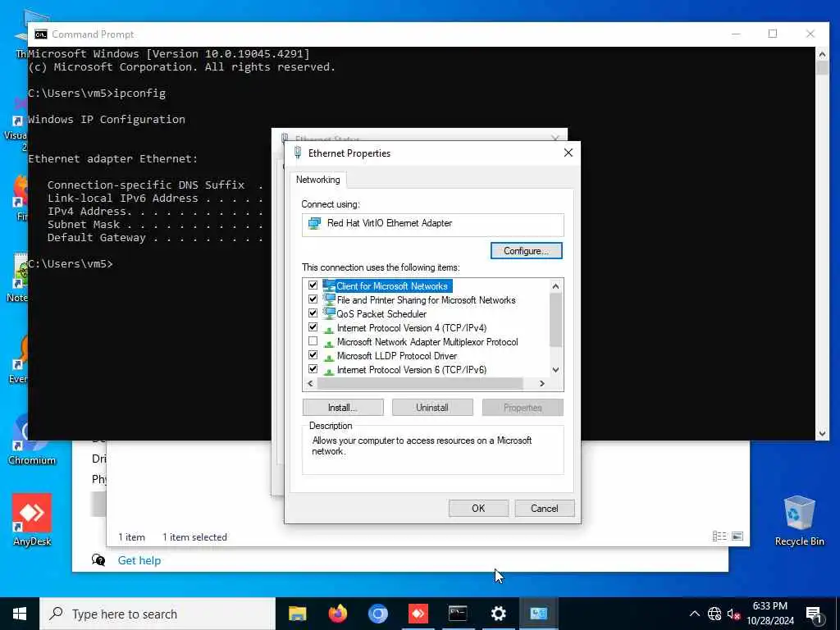Open the notification center icon
The height and width of the screenshot is (630, 840).
[x=814, y=614]
